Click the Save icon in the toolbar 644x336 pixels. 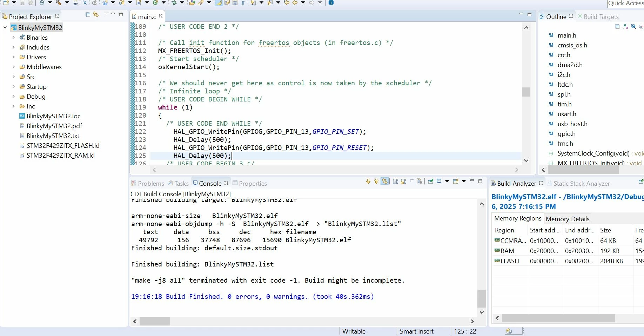click(22, 3)
